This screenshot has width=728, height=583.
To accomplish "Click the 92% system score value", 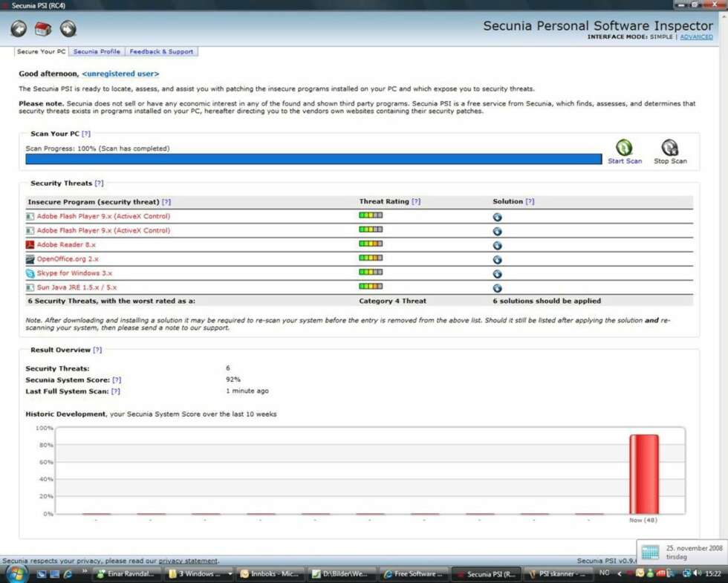I will pyautogui.click(x=233, y=380).
